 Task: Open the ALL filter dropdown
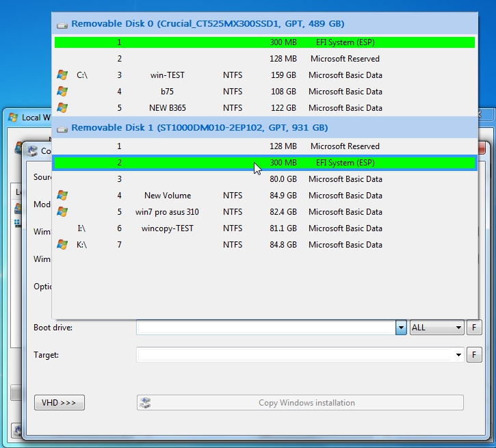[x=437, y=328]
